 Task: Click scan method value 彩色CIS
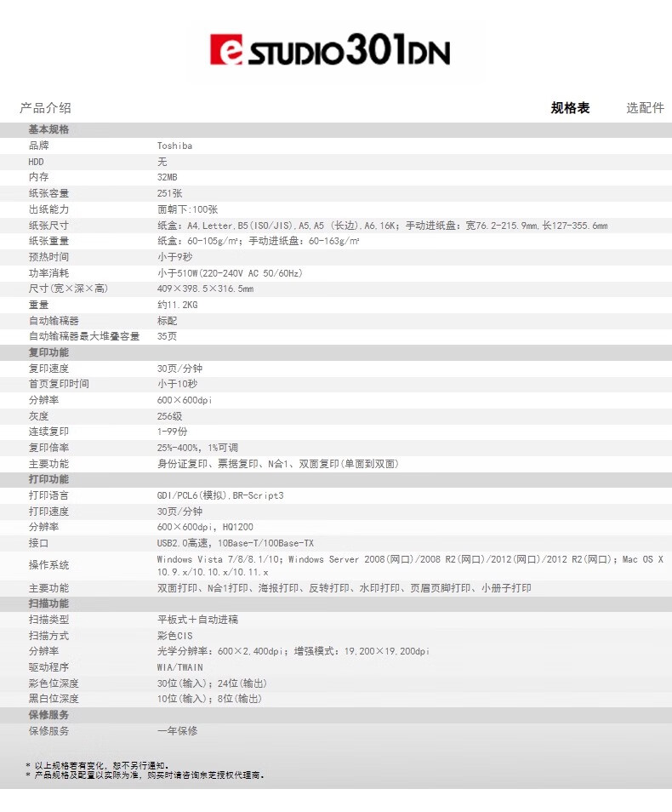[175, 636]
